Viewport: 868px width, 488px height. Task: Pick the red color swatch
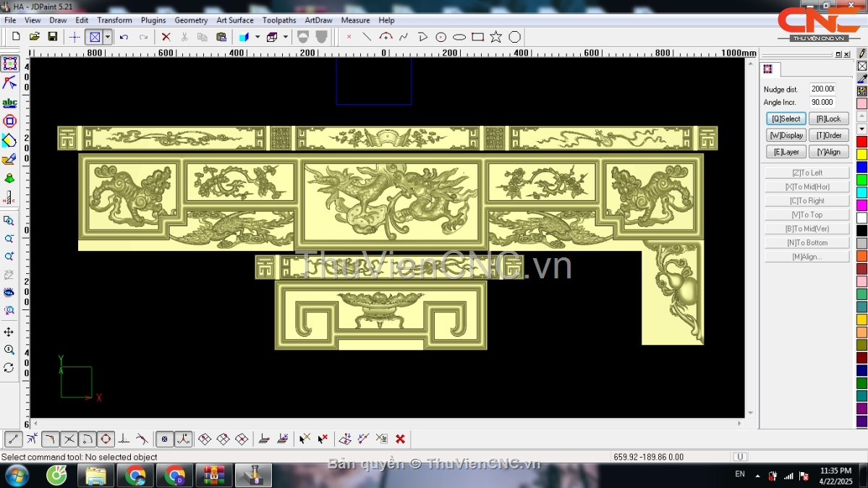pyautogui.click(x=862, y=142)
